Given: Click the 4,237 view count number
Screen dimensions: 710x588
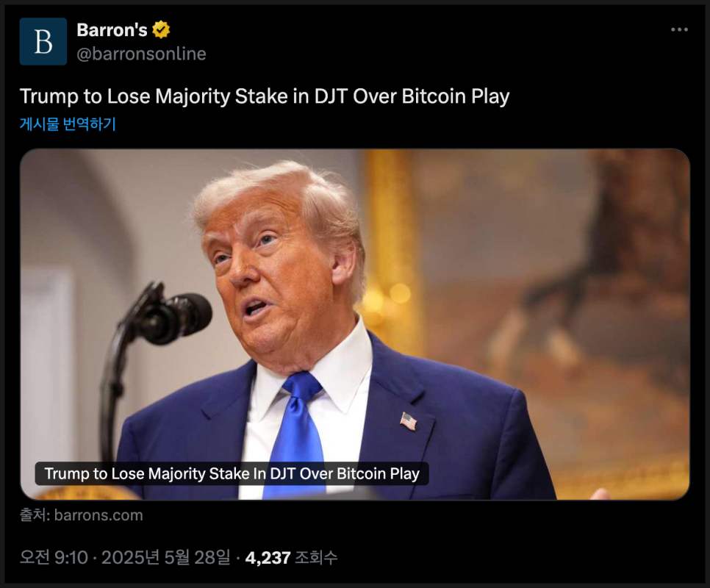Looking at the screenshot, I should coord(268,558).
